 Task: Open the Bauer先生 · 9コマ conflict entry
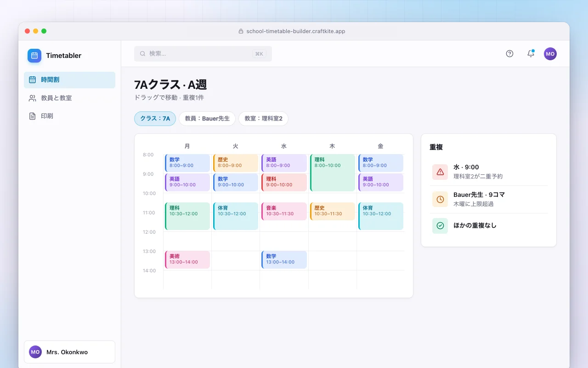point(489,200)
